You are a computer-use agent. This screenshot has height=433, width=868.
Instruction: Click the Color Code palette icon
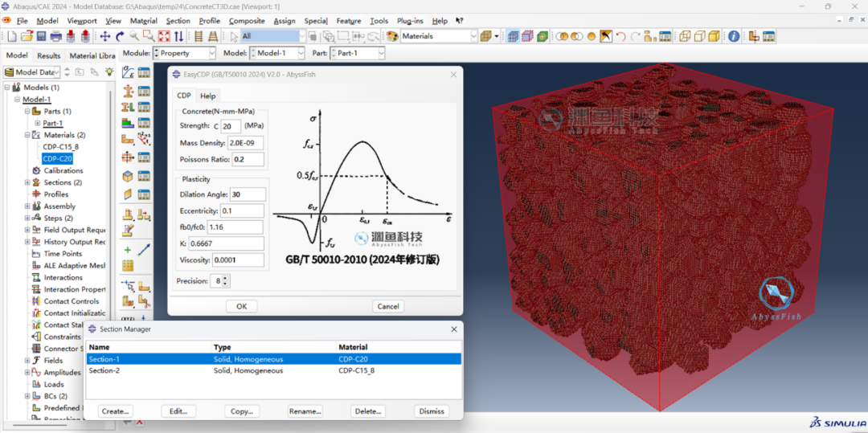[x=392, y=36]
